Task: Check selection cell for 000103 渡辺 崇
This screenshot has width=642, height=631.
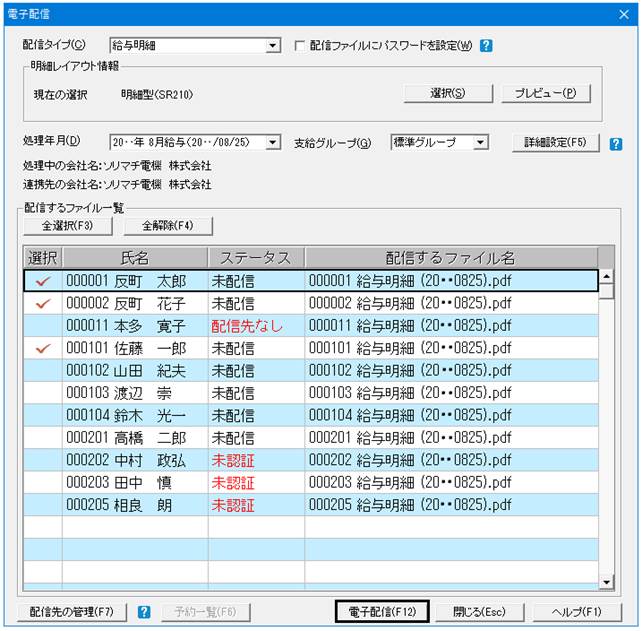Action: pos(43,393)
